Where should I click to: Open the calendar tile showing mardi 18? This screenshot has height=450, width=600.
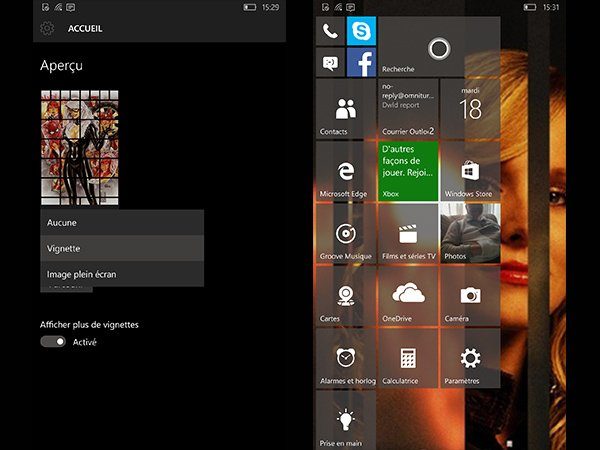click(470, 109)
